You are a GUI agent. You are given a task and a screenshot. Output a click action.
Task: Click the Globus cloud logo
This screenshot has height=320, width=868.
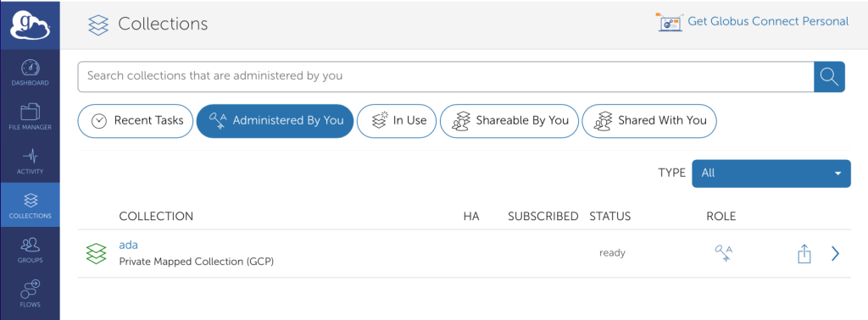click(30, 25)
